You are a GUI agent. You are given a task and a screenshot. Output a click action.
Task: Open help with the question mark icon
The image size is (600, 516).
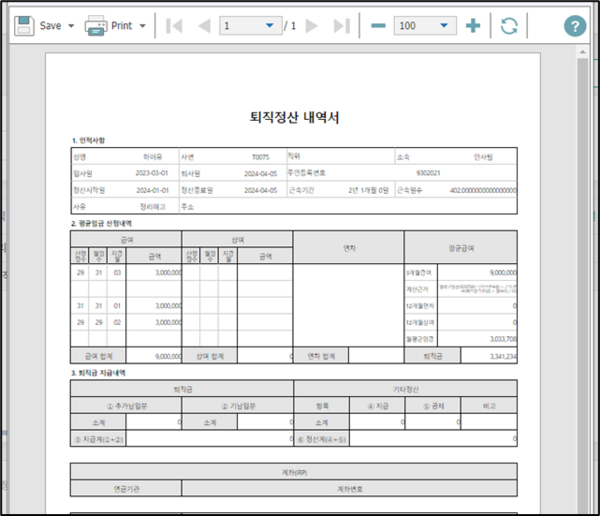[574, 26]
